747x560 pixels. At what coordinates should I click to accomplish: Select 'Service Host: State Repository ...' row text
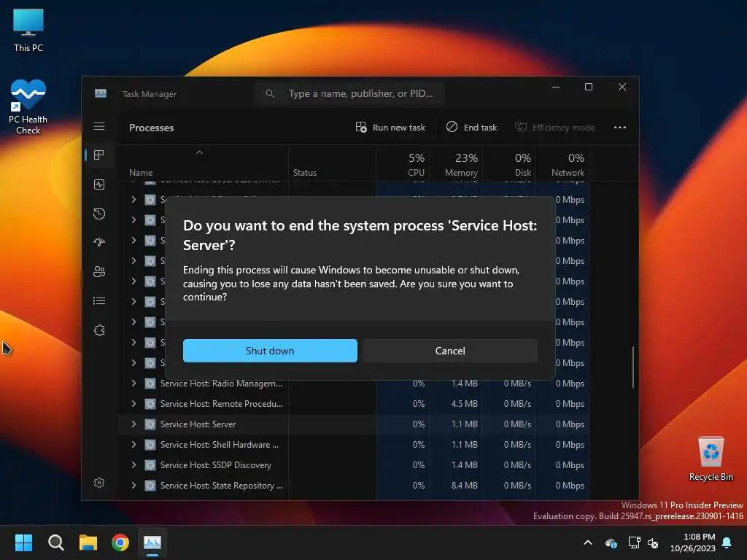(222, 486)
